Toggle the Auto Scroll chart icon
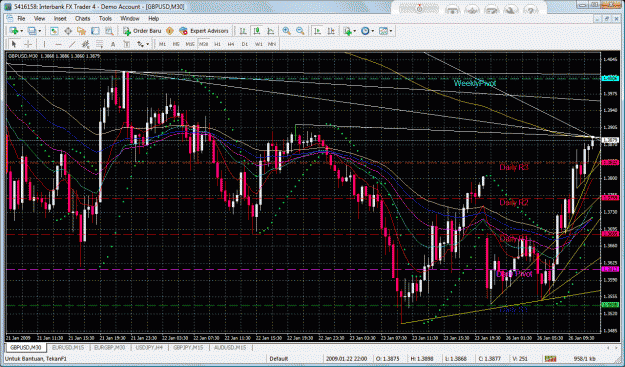The width and height of the screenshot is (625, 367). coord(317,31)
